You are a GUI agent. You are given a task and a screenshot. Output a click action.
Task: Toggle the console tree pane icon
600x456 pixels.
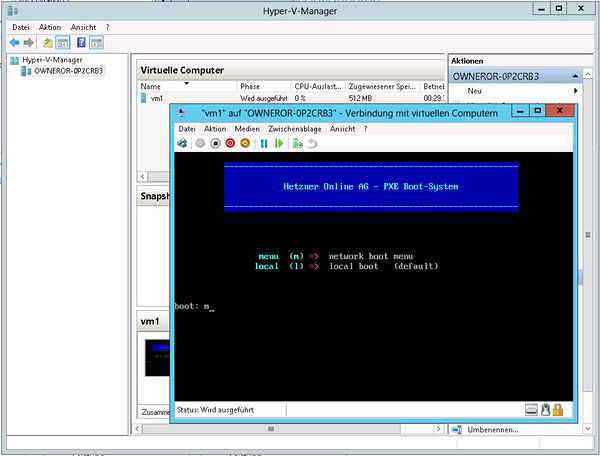pyautogui.click(x=63, y=42)
